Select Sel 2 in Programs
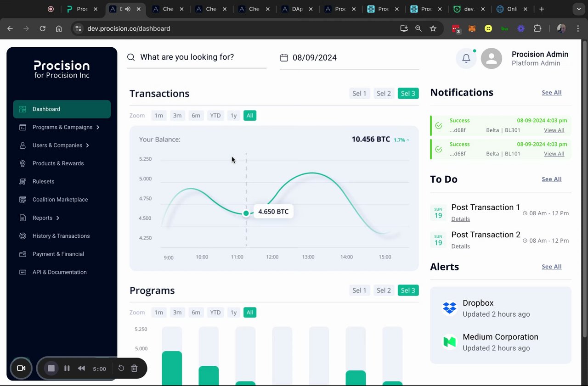 click(x=384, y=291)
